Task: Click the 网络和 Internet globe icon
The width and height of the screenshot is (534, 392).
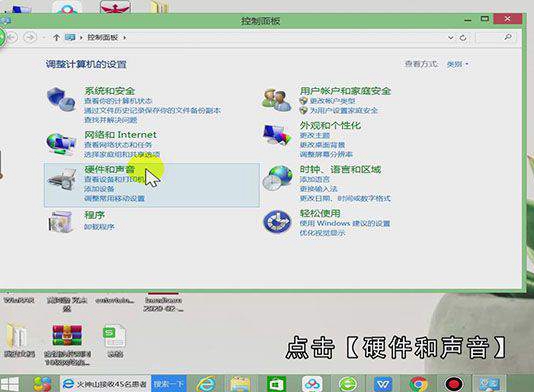Action: click(61, 143)
